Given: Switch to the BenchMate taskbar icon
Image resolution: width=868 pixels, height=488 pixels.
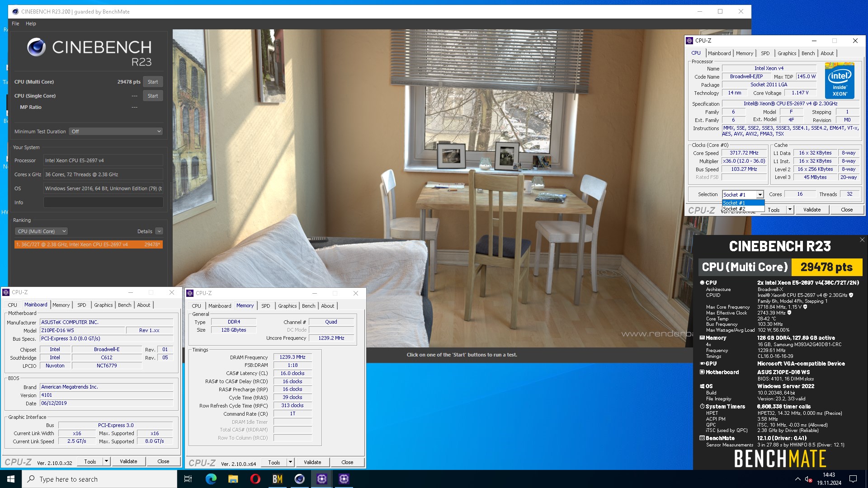Looking at the screenshot, I should click(x=277, y=479).
